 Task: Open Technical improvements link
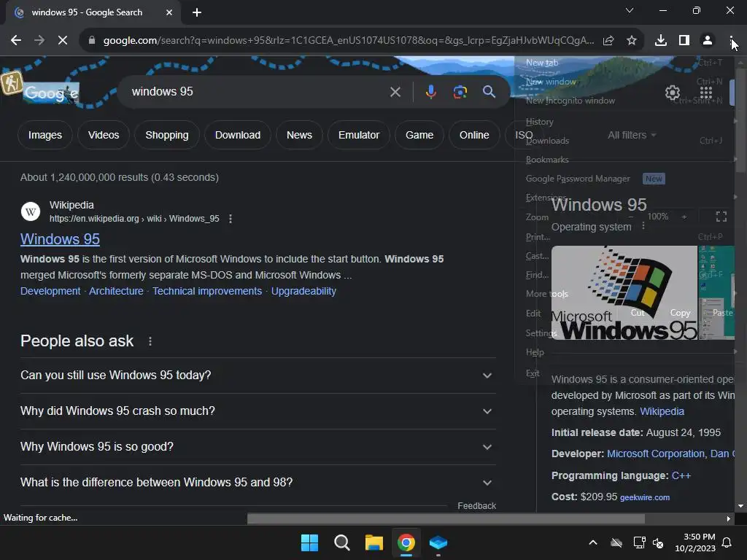(x=207, y=291)
